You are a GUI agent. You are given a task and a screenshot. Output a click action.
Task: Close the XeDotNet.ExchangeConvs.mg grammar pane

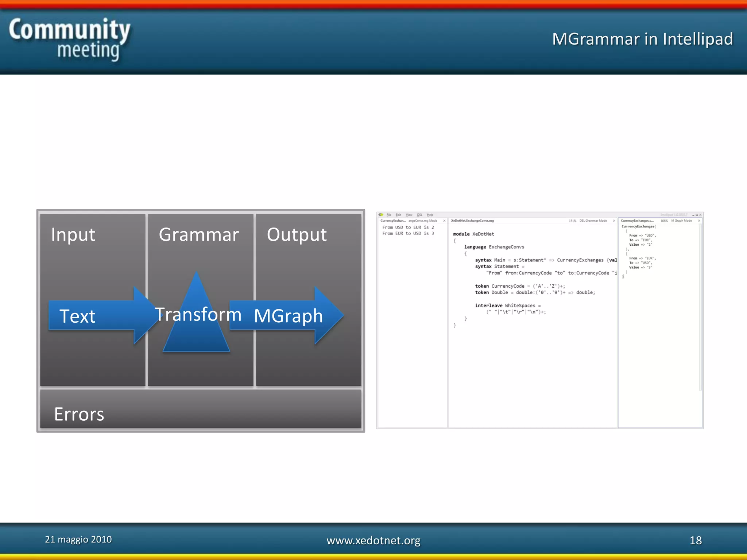click(x=614, y=221)
